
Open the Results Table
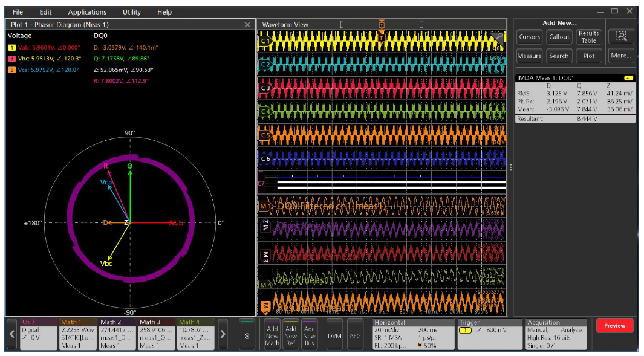[588, 35]
